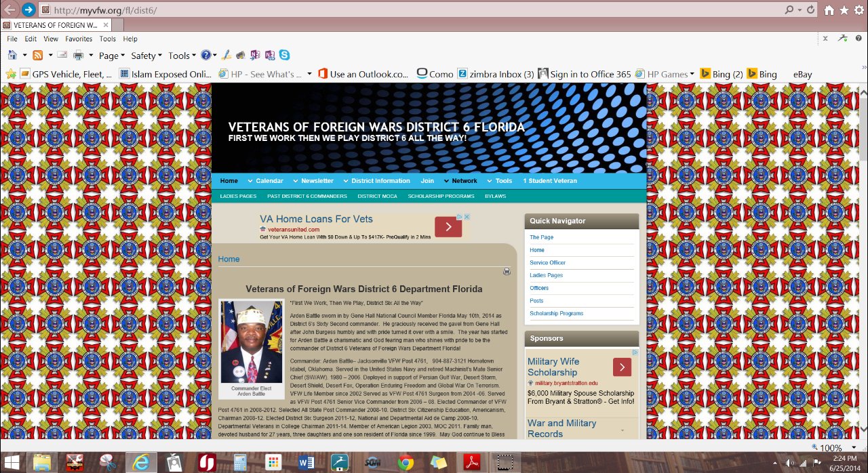
Task: Open the Network dropdown in the navbar
Action: coord(464,181)
